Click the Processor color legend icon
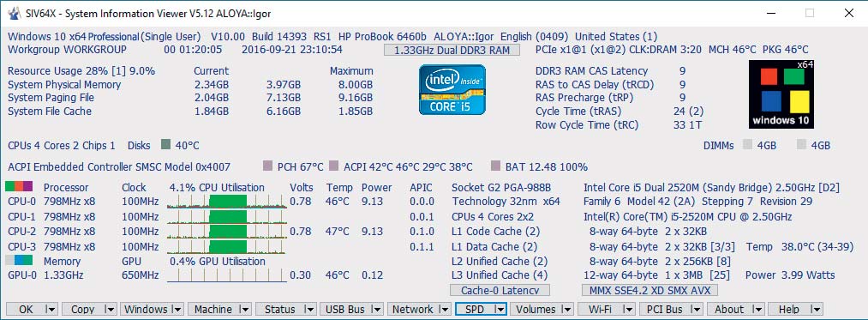The width and height of the screenshot is (868, 320). [20, 186]
